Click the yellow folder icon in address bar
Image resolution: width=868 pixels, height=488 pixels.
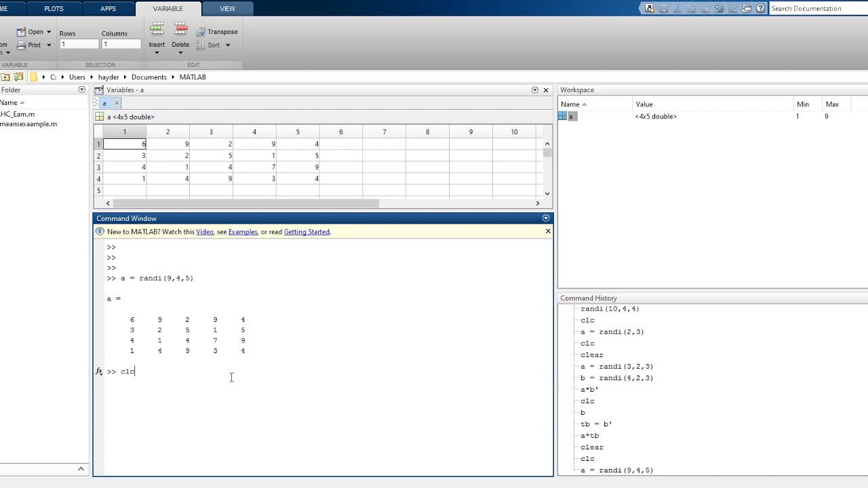tap(33, 77)
